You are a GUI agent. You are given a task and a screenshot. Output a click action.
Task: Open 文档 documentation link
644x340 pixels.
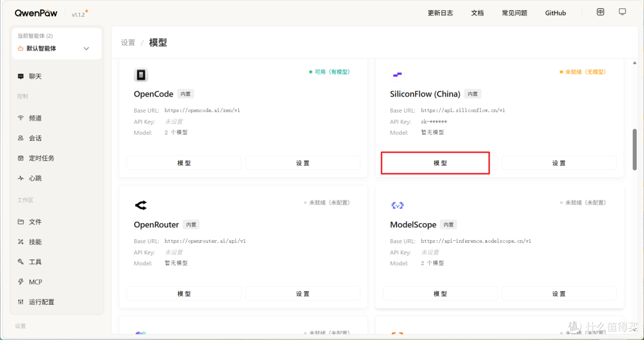pos(477,13)
